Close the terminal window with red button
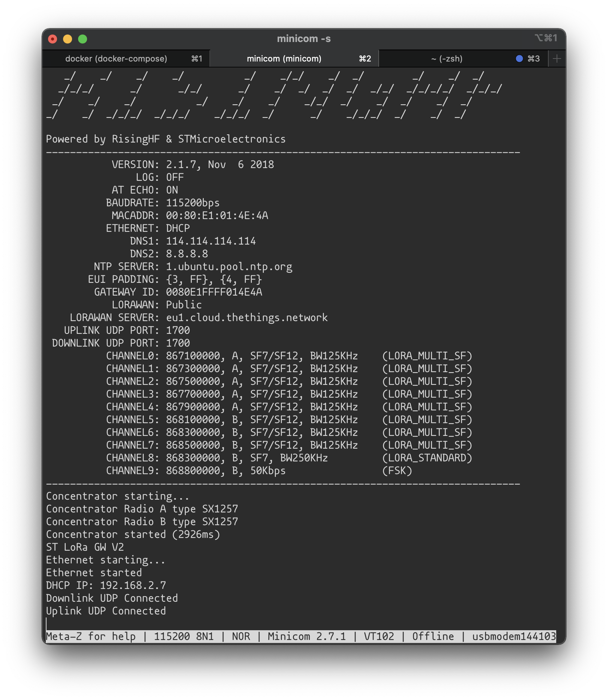Viewport: 608px width, 700px height. [x=53, y=39]
